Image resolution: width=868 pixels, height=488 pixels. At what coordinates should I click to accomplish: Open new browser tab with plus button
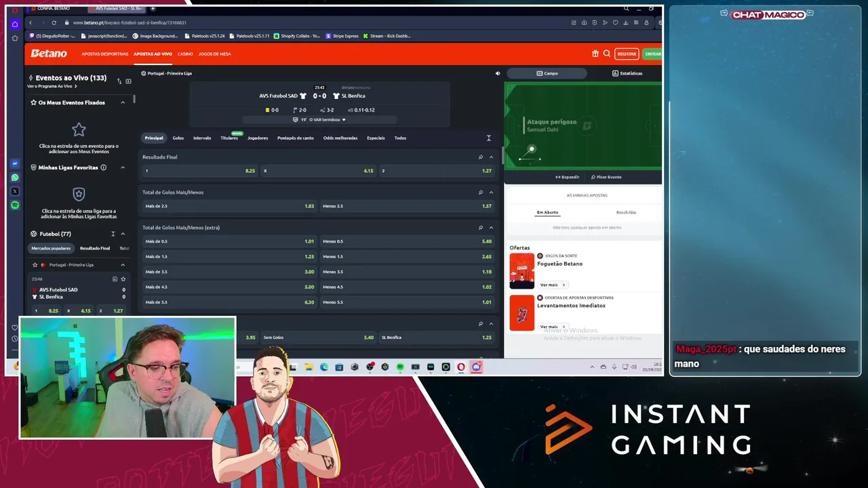153,9
